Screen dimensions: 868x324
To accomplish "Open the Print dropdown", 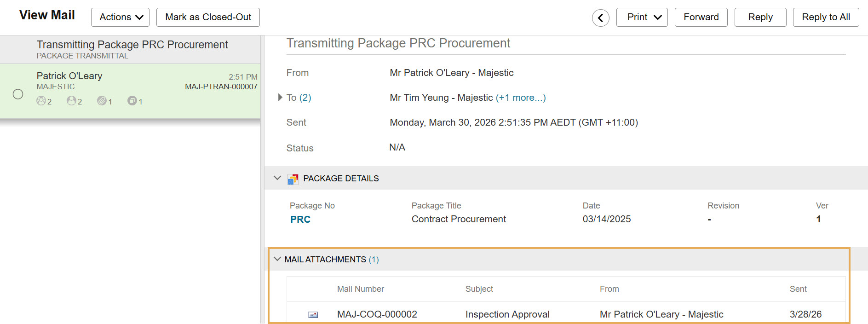I will point(642,17).
